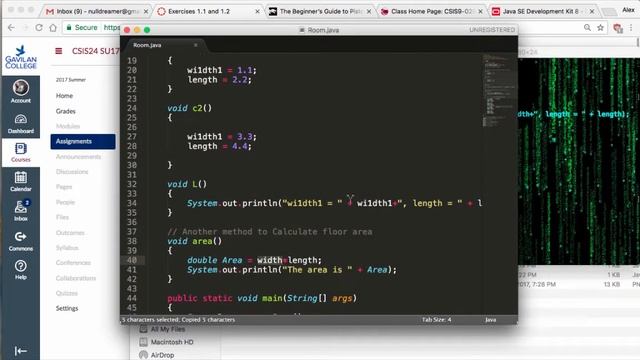
Task: Open the Outcomes course link
Action: tap(70, 233)
